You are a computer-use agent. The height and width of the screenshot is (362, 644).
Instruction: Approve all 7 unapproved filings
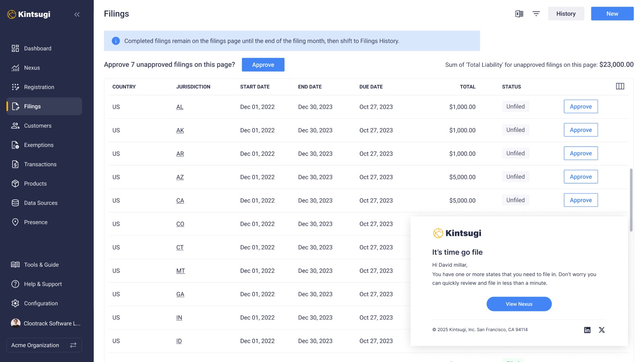[x=263, y=65]
